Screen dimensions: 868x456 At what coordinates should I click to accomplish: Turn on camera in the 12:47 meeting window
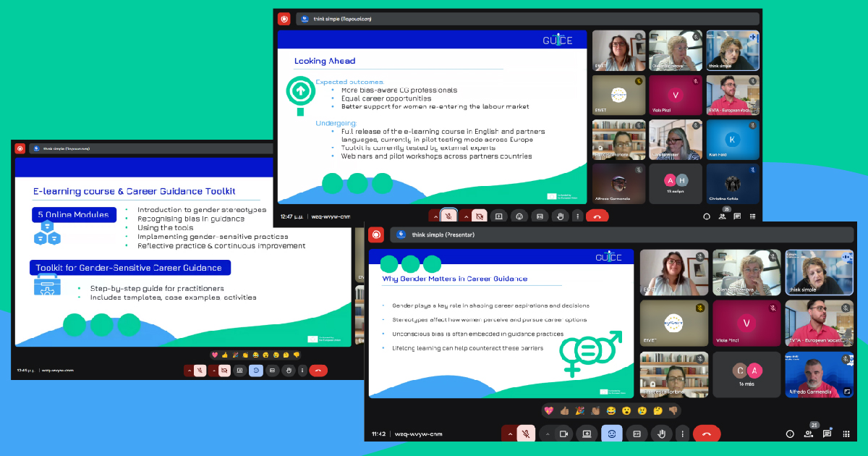[479, 216]
